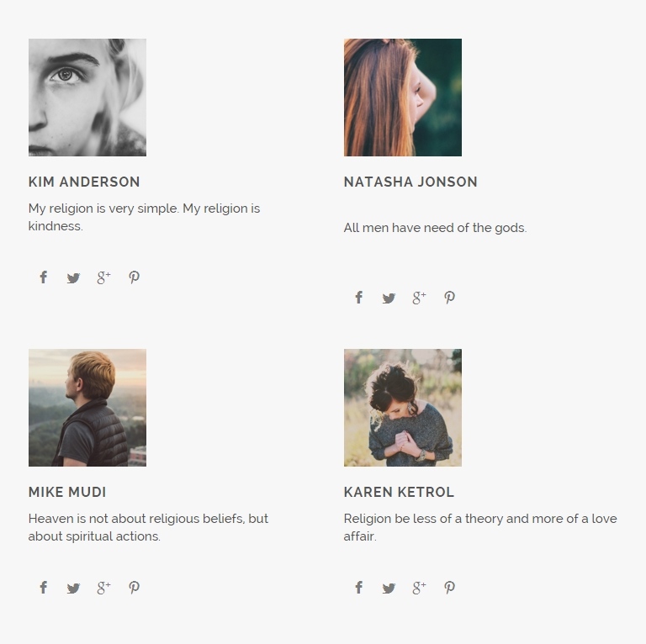
Task: Click Mike Mudi's profile photo
Action: tap(87, 408)
